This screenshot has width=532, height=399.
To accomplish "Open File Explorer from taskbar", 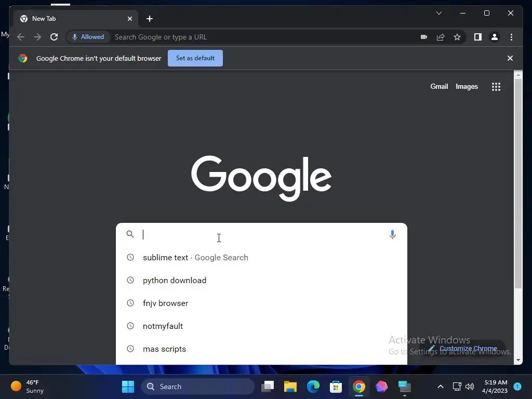I will point(290,387).
